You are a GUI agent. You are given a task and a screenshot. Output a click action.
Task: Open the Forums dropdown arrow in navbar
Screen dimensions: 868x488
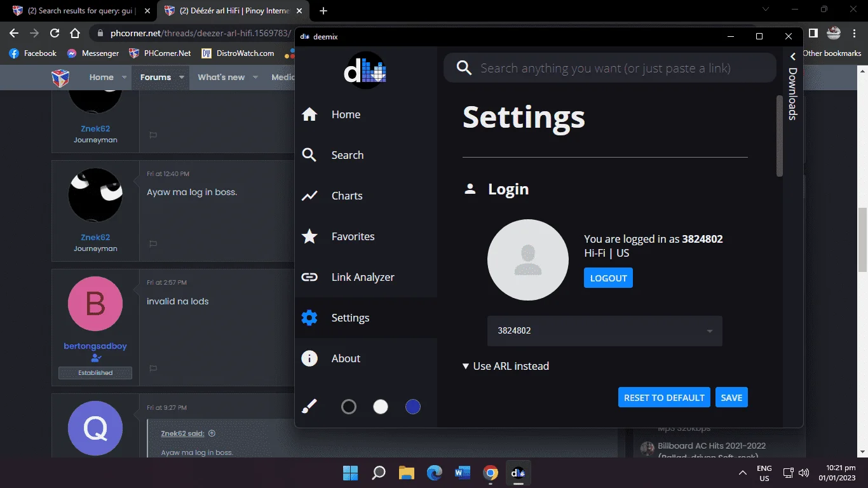click(181, 78)
